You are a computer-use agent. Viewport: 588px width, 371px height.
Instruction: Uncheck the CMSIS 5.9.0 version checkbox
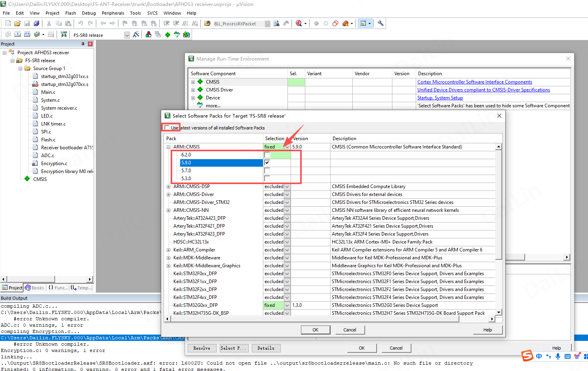[267, 163]
